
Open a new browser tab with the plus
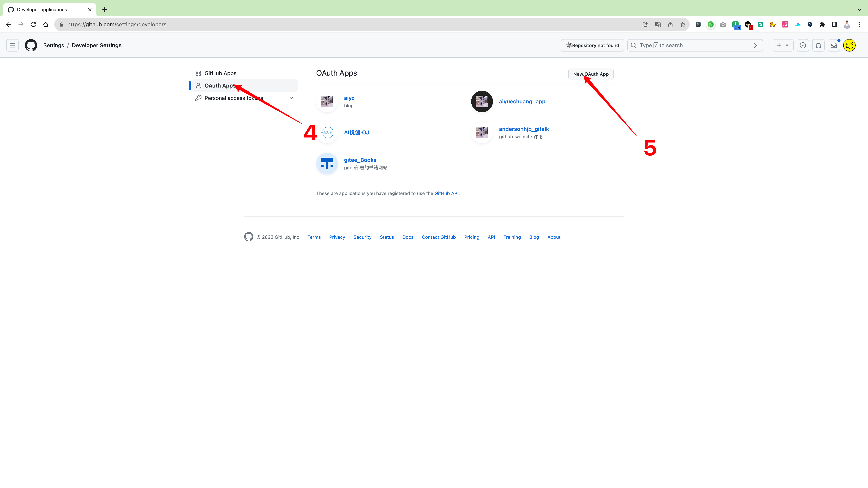104,9
